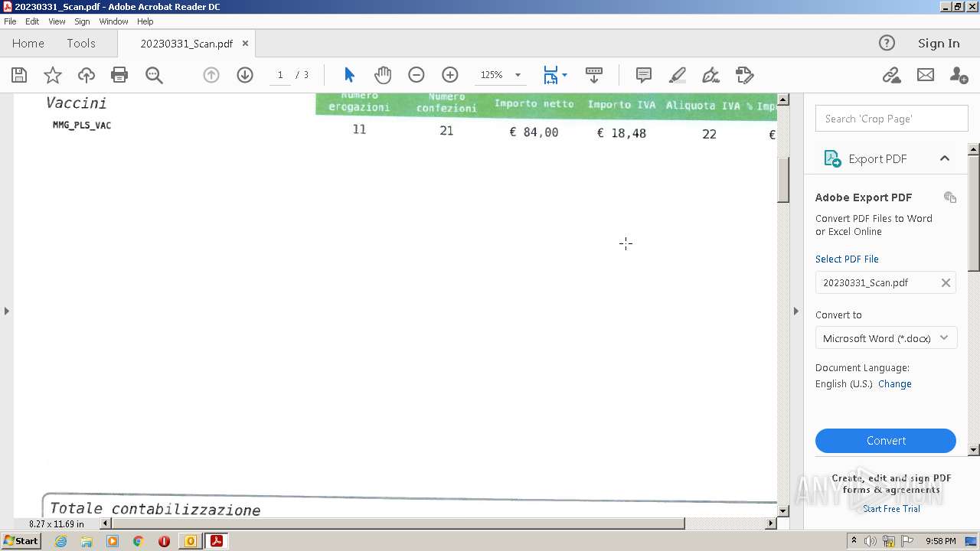Click the document vertical scrollbar thumb
Image resolution: width=980 pixels, height=551 pixels.
(783, 179)
